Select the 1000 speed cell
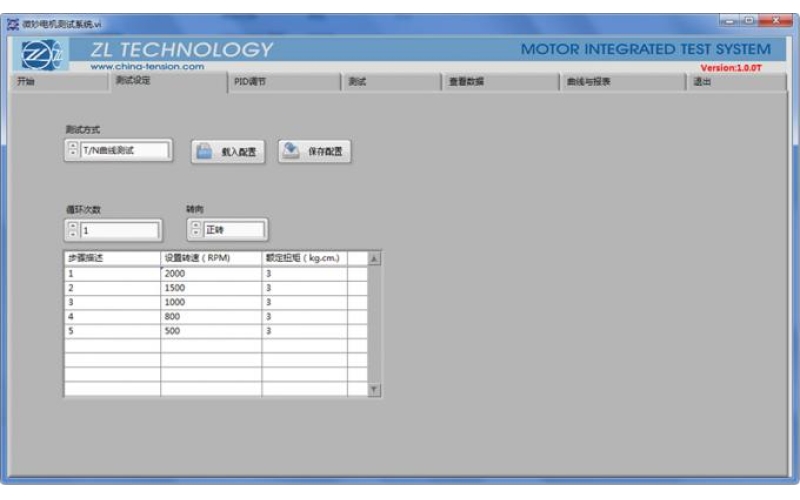Screen dimensions: 800x500 pyautogui.click(x=211, y=302)
